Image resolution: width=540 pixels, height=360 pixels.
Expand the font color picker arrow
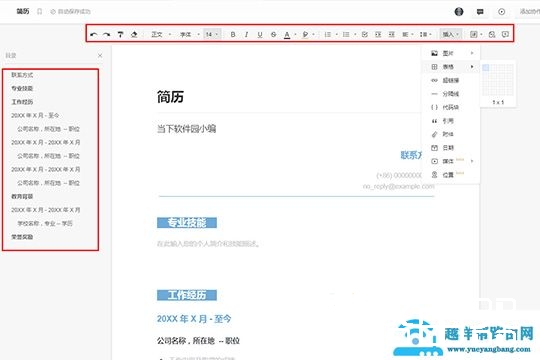(295, 34)
